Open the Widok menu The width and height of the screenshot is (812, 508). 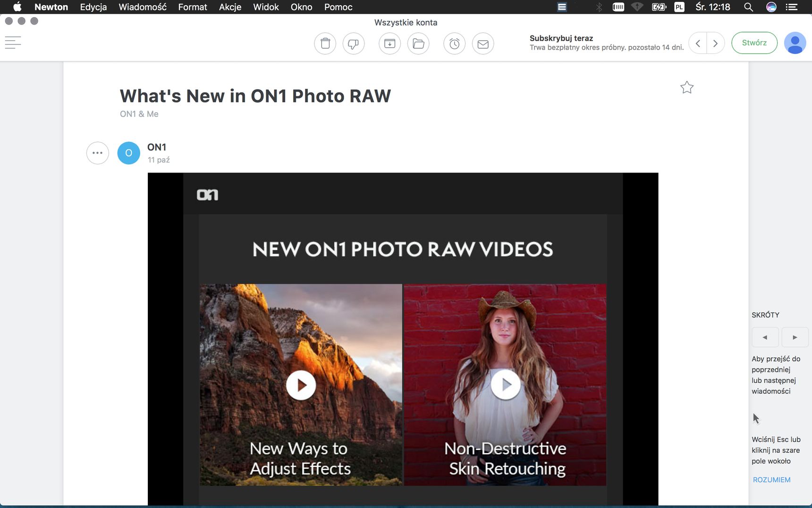pyautogui.click(x=266, y=7)
